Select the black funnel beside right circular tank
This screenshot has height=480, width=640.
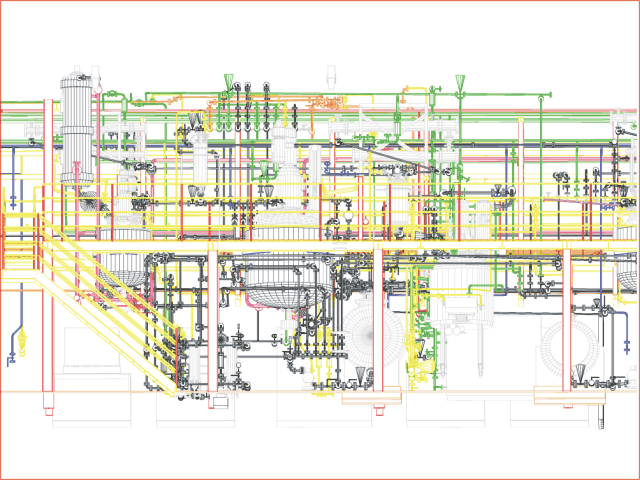pos(580,375)
